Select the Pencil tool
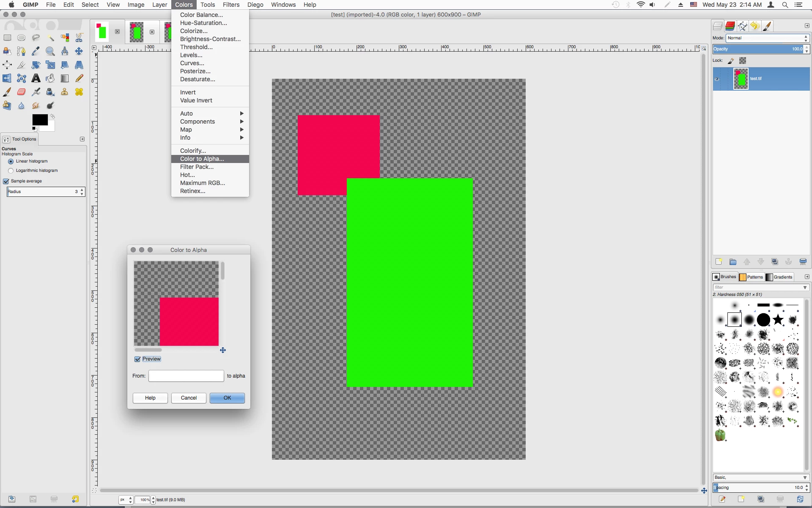 79,78
